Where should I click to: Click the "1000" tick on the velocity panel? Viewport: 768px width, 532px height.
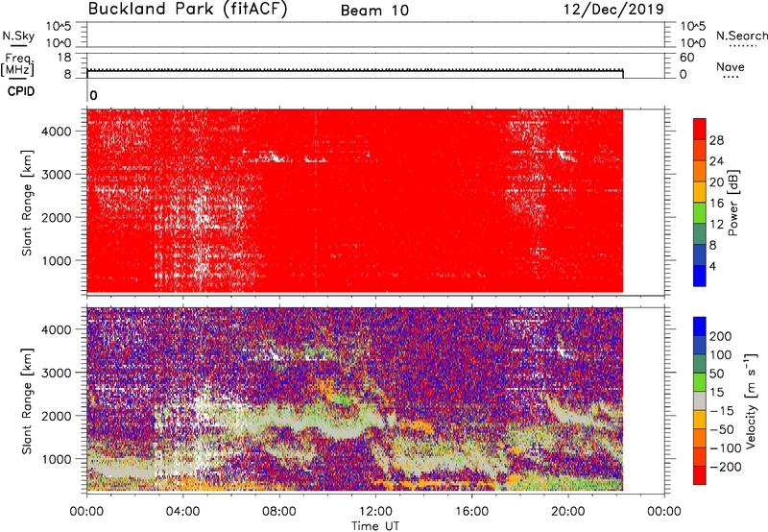pyautogui.click(x=56, y=459)
